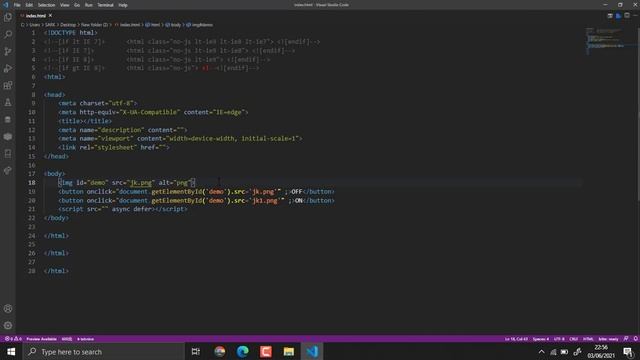This screenshot has height=360, width=640.
Task: Click the Windows taskbar search box
Action: tap(104, 351)
